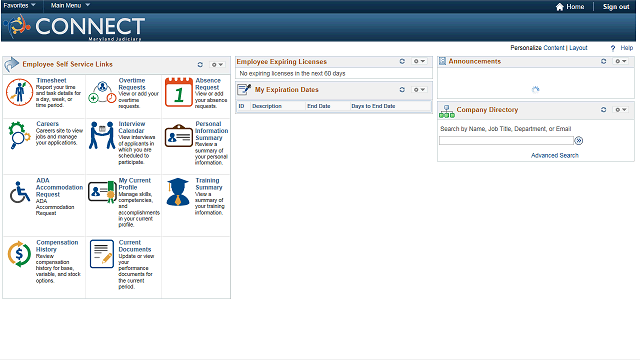Click Sign out in the top bar
Image resolution: width=640 pixels, height=360 pixels.
616,7
